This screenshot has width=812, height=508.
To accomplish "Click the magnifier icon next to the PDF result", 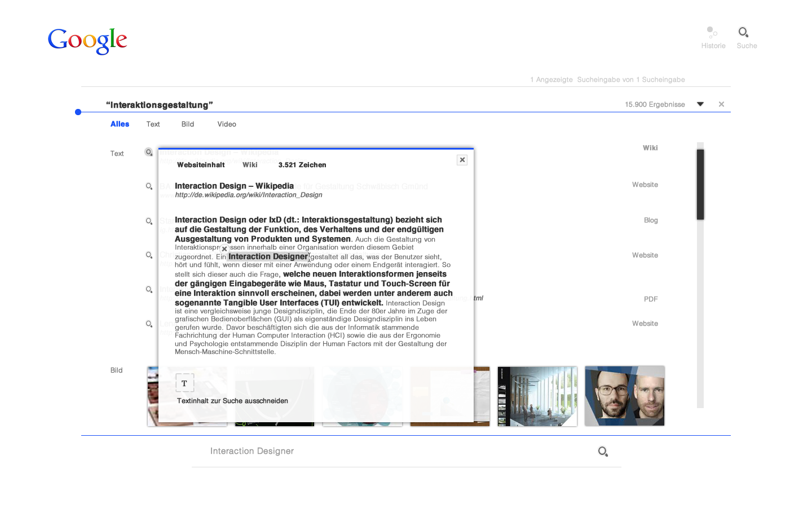I will tap(148, 290).
